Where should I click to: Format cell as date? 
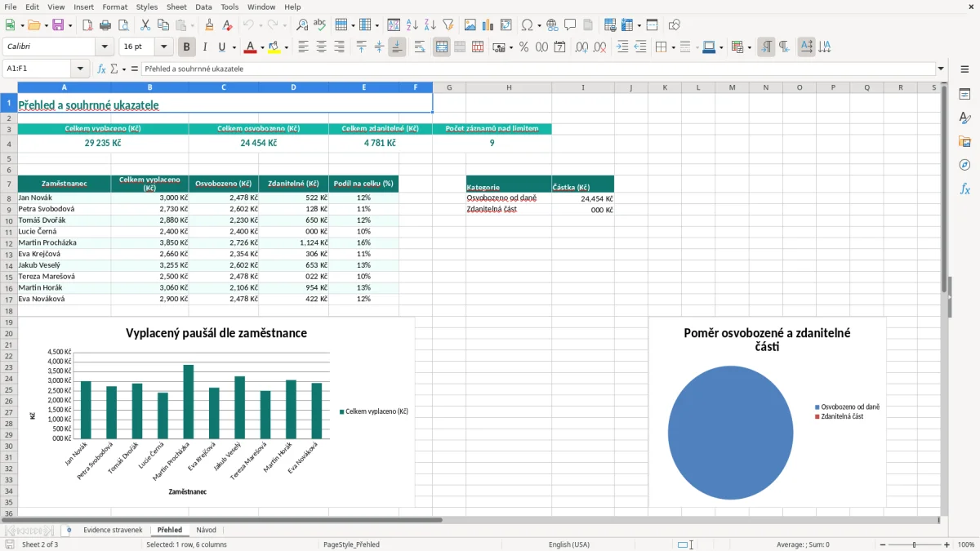pyautogui.click(x=559, y=47)
